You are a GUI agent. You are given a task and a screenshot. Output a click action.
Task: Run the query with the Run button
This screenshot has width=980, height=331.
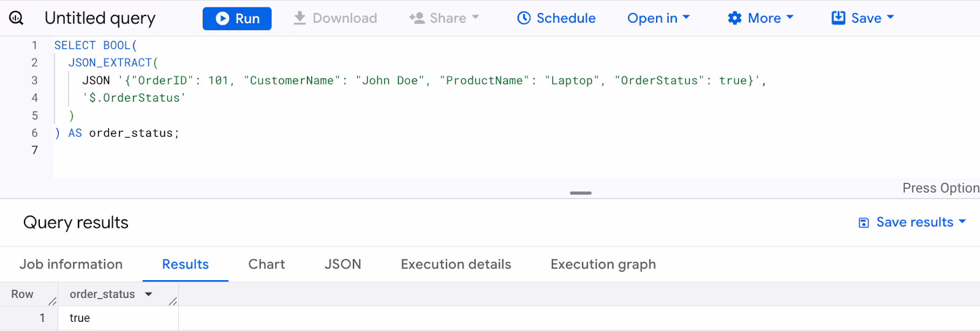click(237, 18)
